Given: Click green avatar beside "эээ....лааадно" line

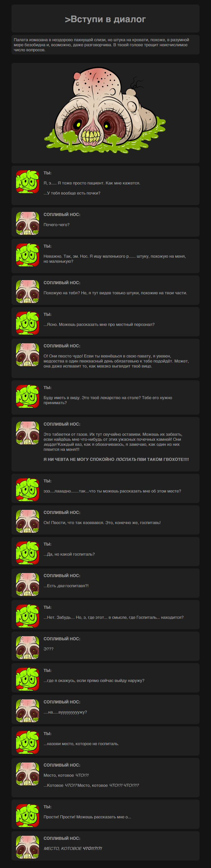Looking at the screenshot, I should (x=28, y=490).
